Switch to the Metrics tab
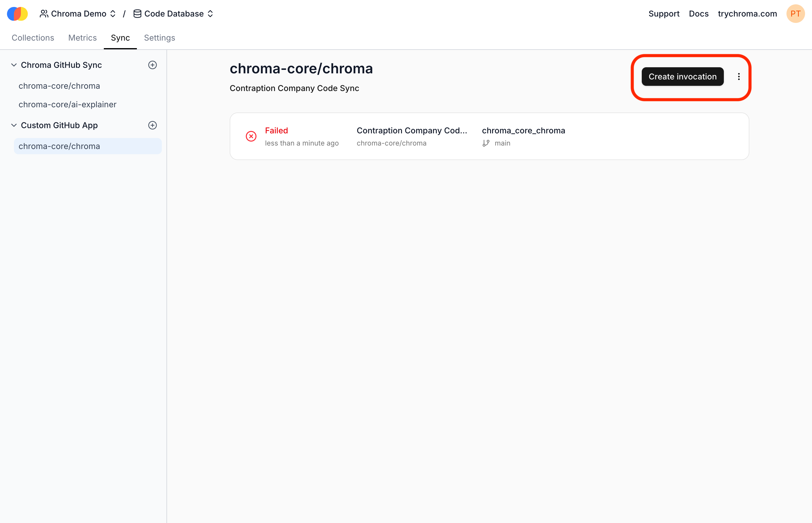The image size is (812, 523). point(82,38)
